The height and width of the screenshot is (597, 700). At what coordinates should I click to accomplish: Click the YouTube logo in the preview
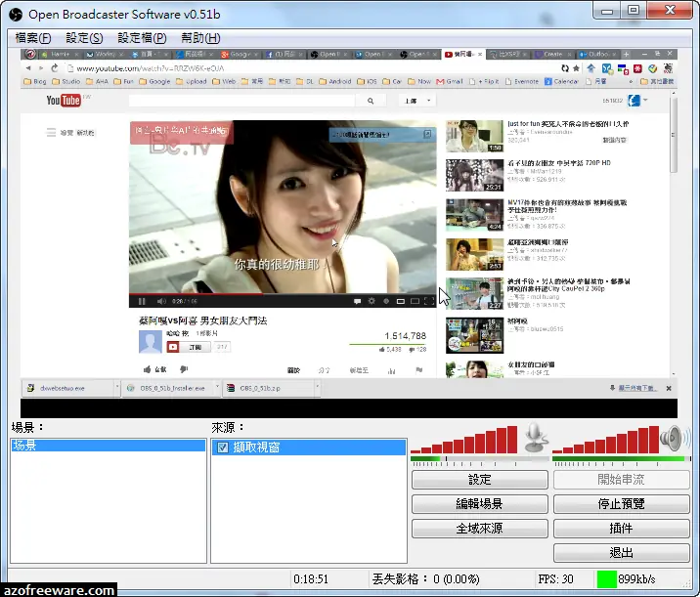click(x=64, y=101)
